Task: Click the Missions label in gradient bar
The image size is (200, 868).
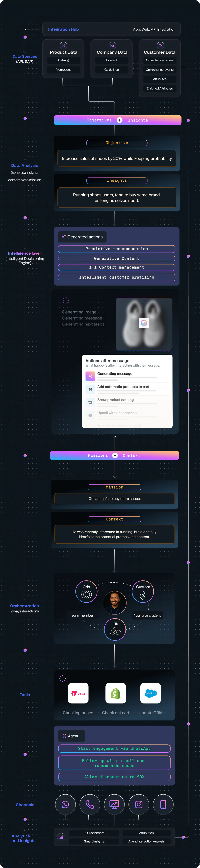Action: click(98, 456)
